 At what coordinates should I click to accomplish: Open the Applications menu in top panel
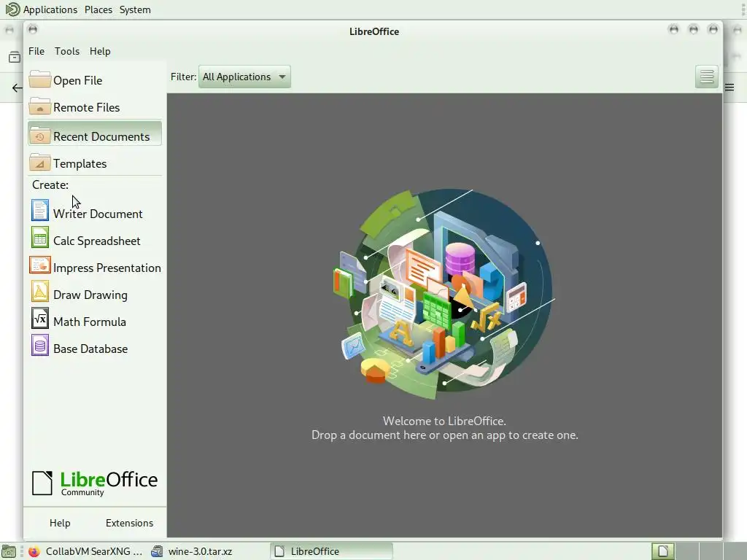pos(50,9)
